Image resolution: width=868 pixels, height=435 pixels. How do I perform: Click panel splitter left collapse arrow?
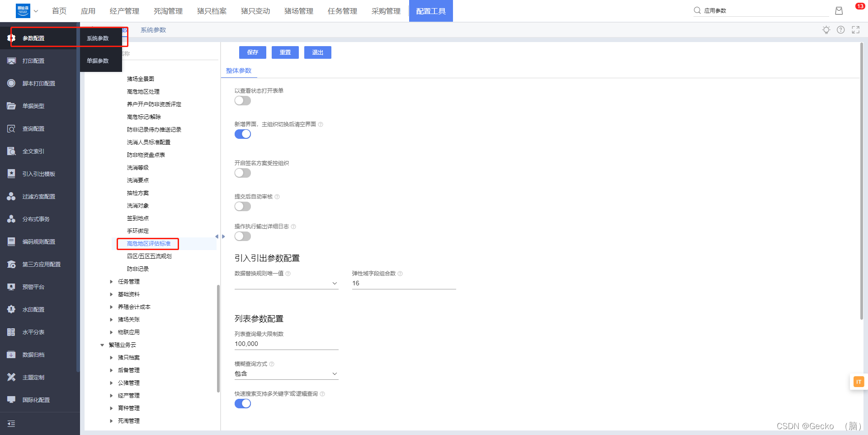pos(217,236)
